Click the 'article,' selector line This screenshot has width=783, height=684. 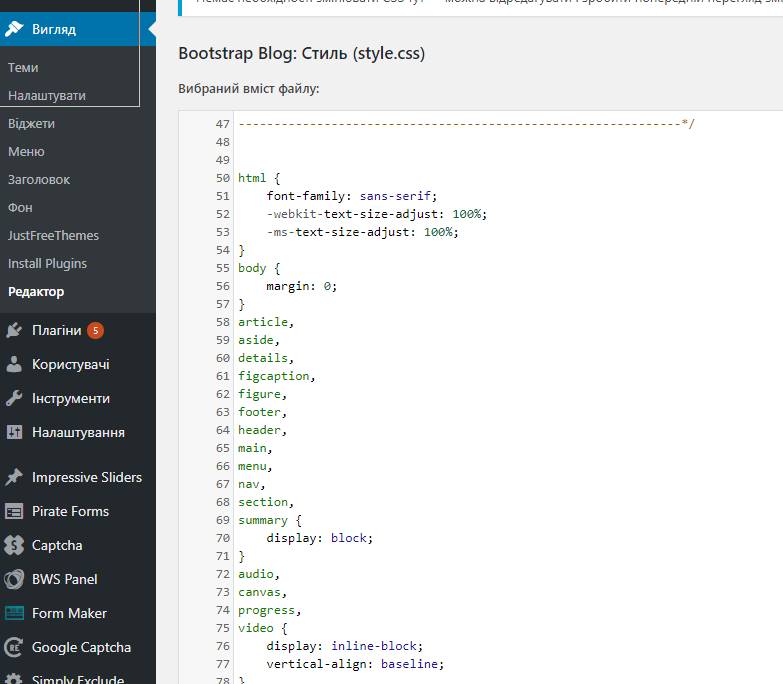click(266, 322)
